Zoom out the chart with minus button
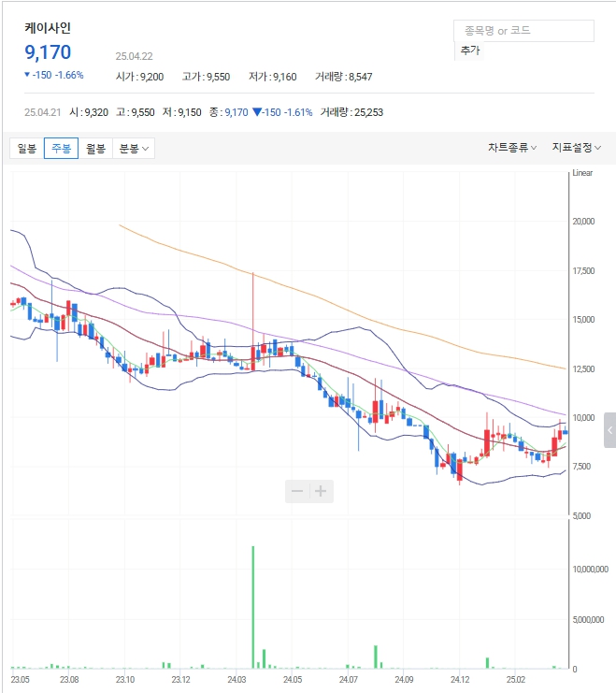Viewport: 616px width, 693px height. pos(297,491)
